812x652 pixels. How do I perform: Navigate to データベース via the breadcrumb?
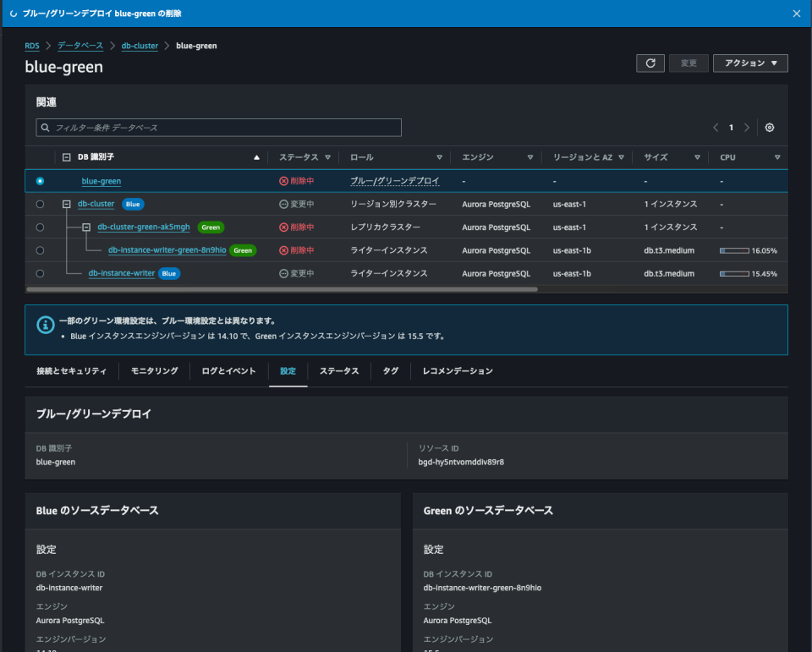coord(80,46)
